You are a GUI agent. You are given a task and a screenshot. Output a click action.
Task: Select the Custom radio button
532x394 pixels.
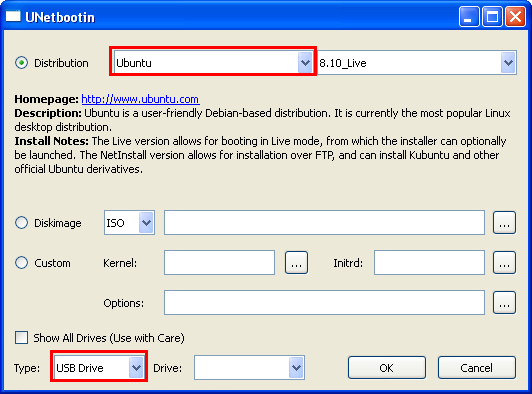pyautogui.click(x=21, y=263)
